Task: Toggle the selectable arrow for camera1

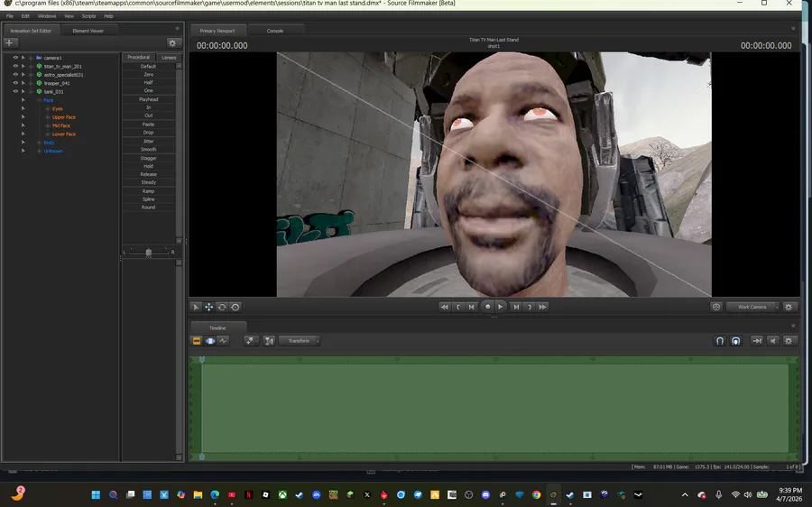Action: tap(23, 58)
